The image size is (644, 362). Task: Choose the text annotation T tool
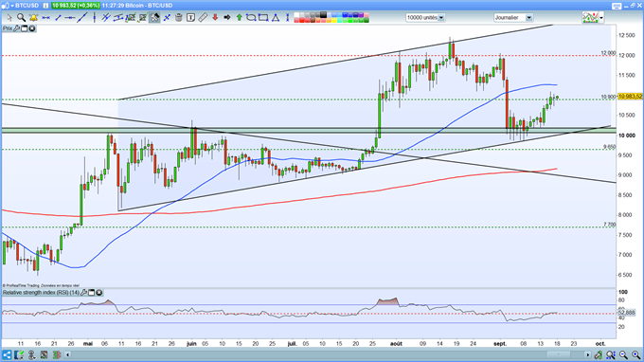point(190,18)
